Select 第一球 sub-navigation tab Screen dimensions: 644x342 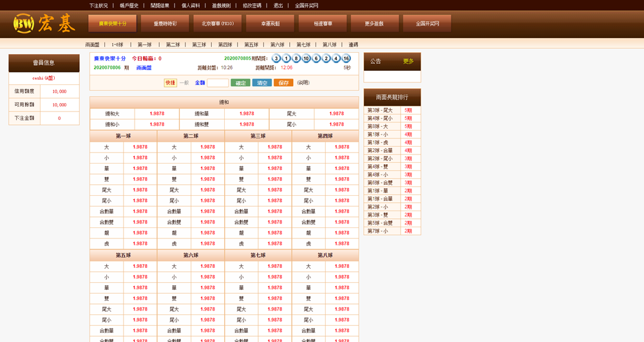pos(144,45)
